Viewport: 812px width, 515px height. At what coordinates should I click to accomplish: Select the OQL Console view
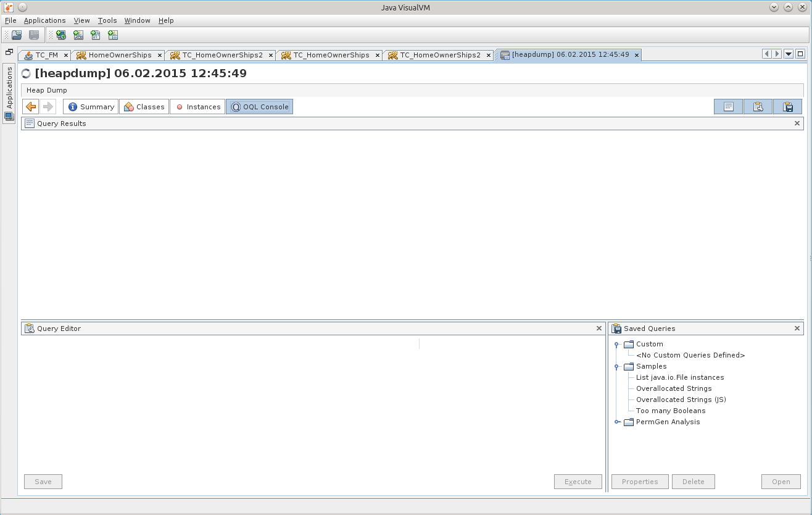[259, 107]
